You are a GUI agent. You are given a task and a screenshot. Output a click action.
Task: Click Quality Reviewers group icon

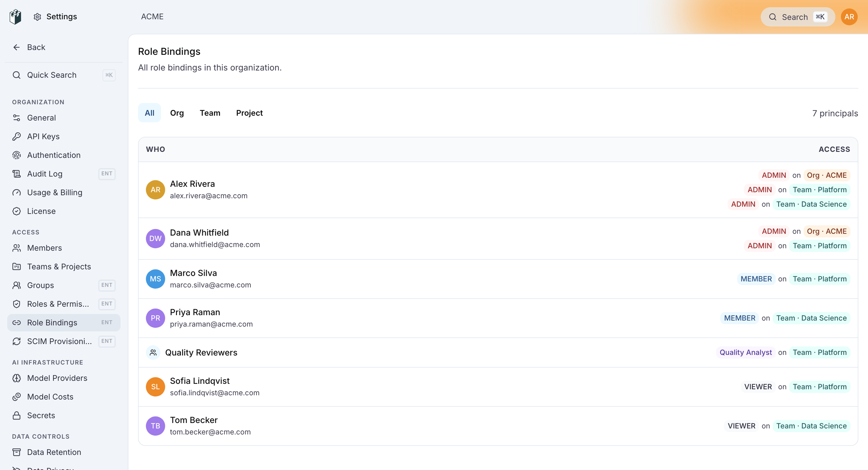pyautogui.click(x=153, y=352)
